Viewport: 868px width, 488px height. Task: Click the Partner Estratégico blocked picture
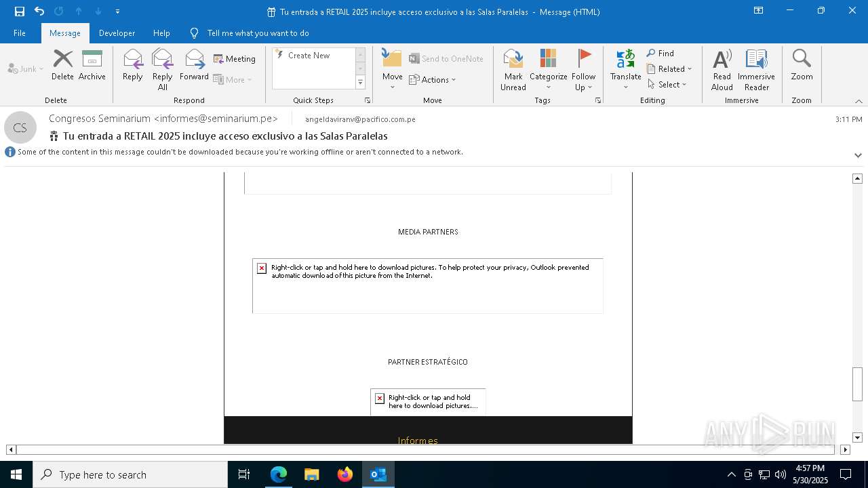click(x=428, y=402)
